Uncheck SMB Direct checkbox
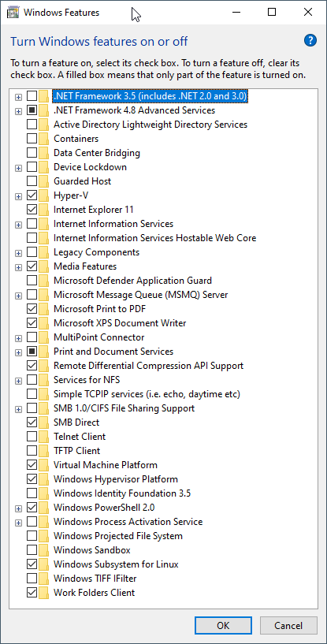This screenshot has height=644, width=327. (x=32, y=423)
